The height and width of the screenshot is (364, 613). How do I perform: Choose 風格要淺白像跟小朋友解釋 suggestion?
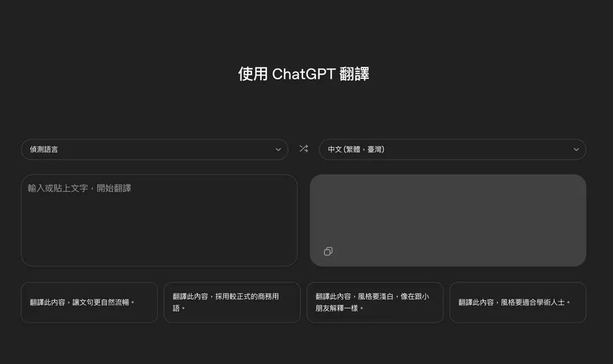(x=375, y=302)
